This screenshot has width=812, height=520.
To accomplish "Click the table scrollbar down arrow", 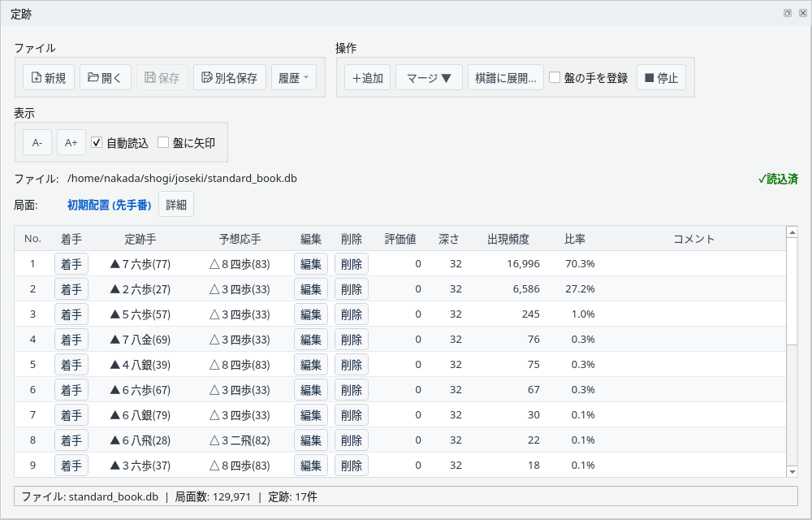I will pyautogui.click(x=792, y=471).
